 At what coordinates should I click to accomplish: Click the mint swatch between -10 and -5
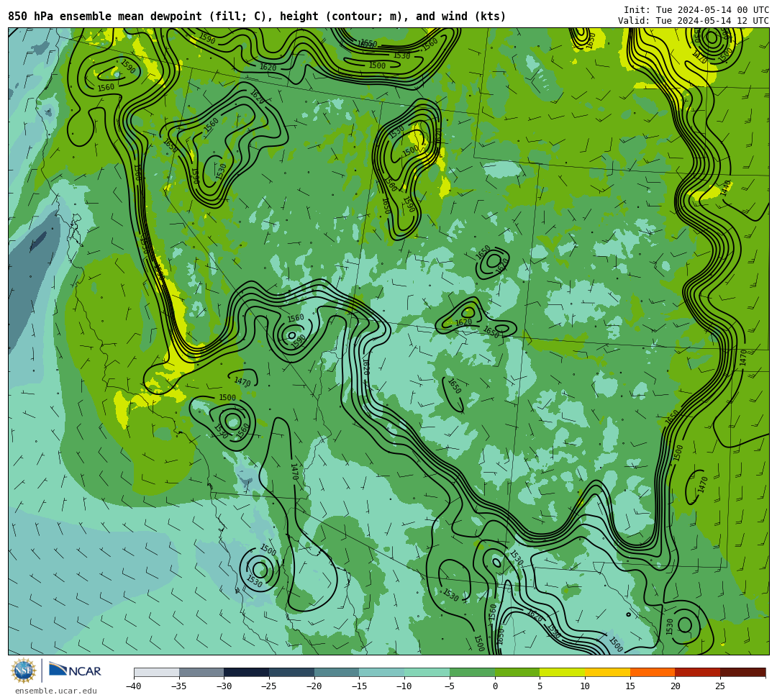pyautogui.click(x=427, y=672)
